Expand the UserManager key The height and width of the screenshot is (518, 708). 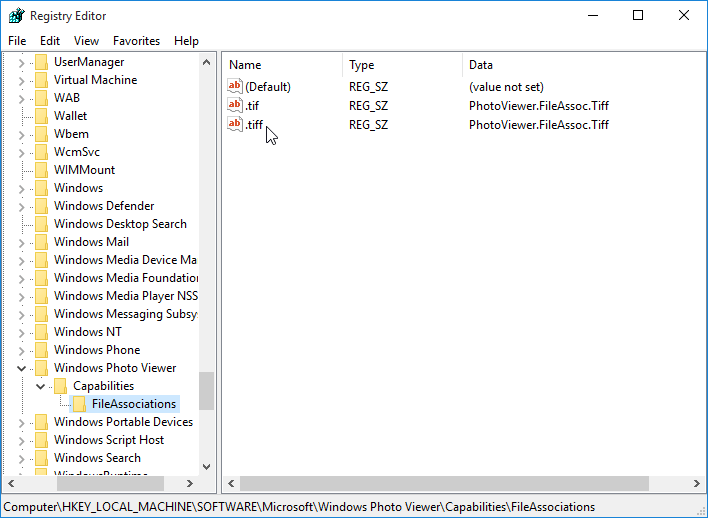pos(22,62)
